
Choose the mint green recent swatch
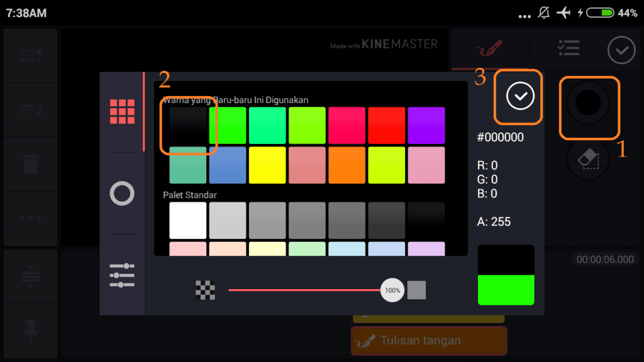(x=267, y=125)
